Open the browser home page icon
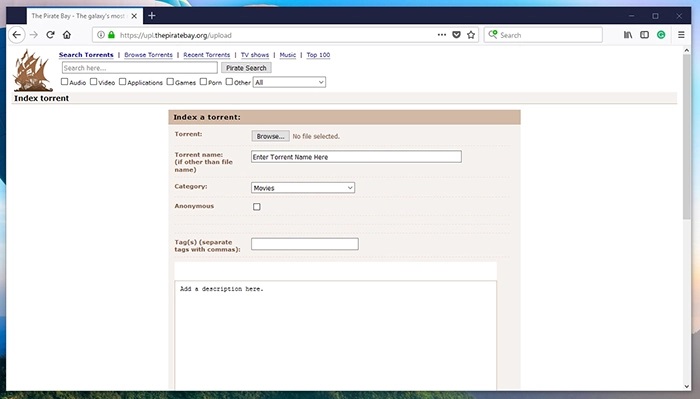Screen dimensions: 700x399 coord(67,35)
